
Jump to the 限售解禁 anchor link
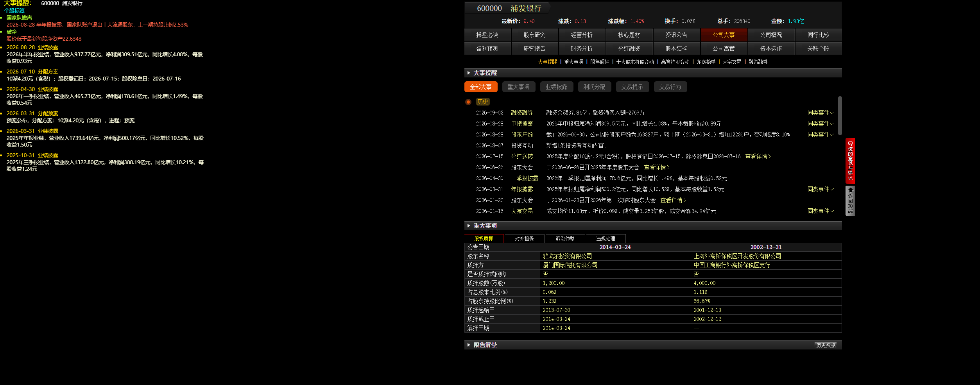(x=600, y=62)
